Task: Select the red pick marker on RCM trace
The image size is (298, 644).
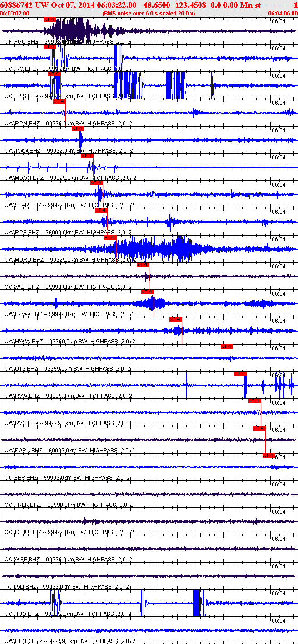Action: 60,101
